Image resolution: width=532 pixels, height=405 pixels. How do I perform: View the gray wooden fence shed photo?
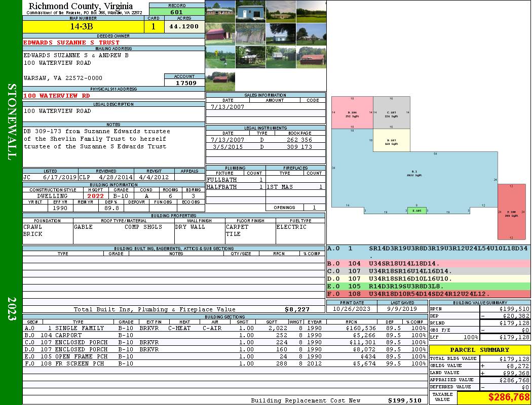pyautogui.click(x=250, y=34)
